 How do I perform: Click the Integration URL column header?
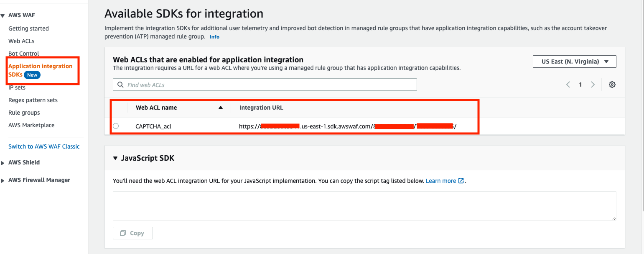click(261, 108)
